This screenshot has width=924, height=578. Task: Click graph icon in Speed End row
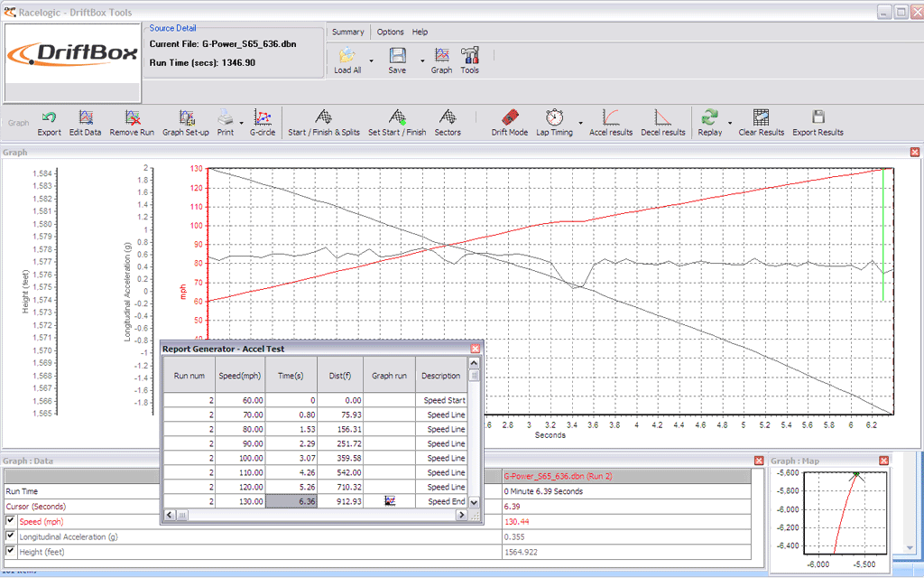click(x=390, y=500)
